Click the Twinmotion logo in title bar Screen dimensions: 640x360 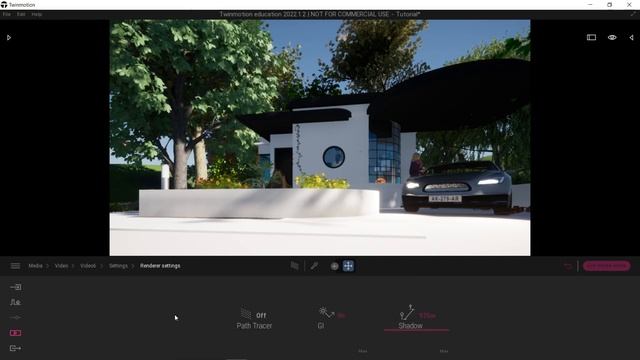pyautogui.click(x=4, y=5)
